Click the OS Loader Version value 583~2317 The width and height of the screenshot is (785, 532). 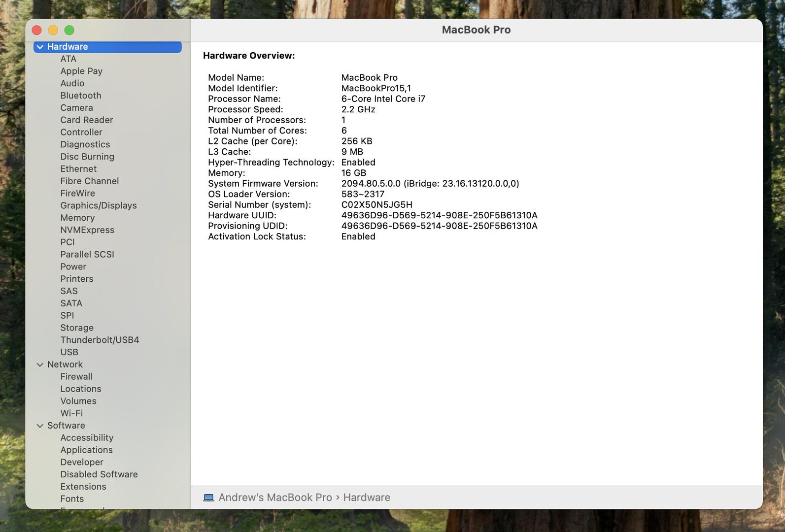tap(363, 194)
